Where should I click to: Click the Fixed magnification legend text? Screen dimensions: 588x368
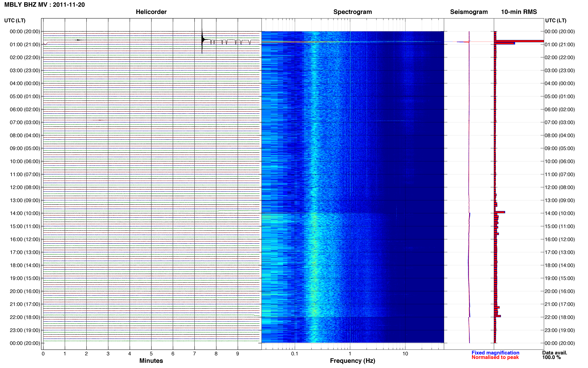tap(495, 353)
